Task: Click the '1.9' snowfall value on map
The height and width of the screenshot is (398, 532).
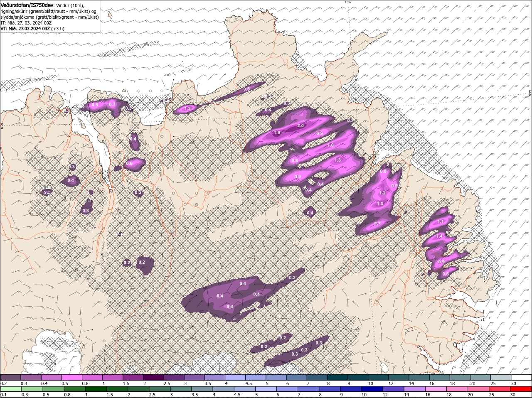Action: point(277,133)
